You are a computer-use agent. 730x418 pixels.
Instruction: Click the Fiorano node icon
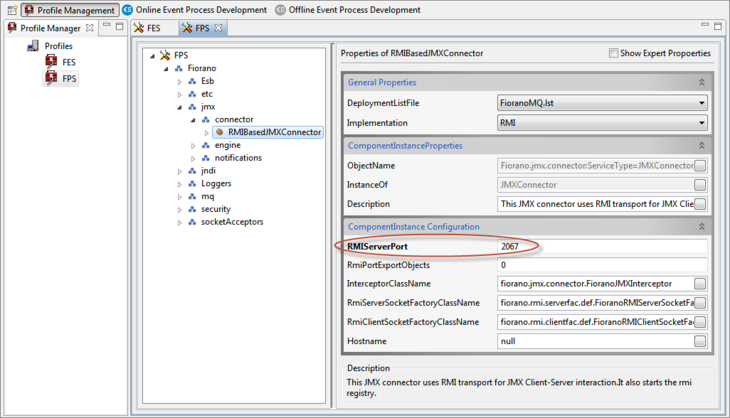coord(178,68)
